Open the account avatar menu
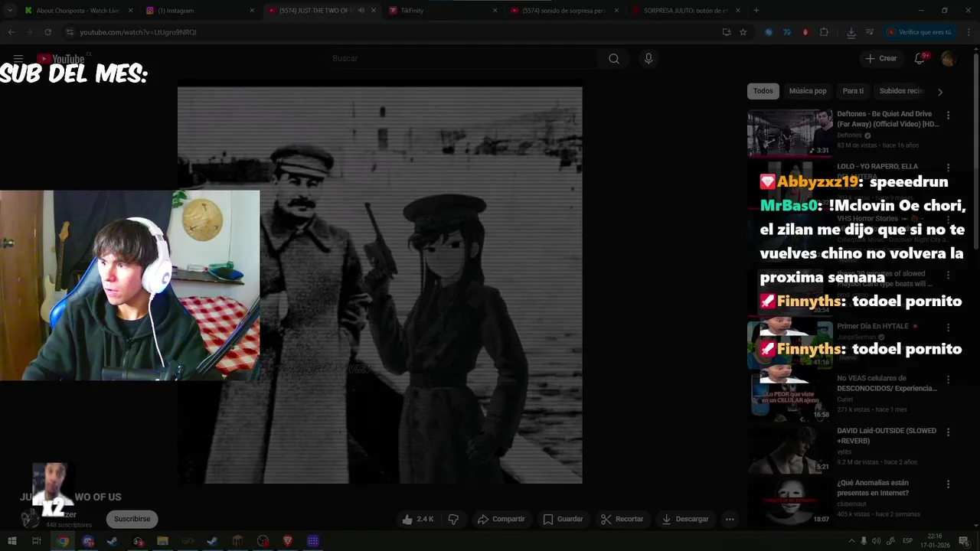This screenshot has width=980, height=551. pos(948,59)
